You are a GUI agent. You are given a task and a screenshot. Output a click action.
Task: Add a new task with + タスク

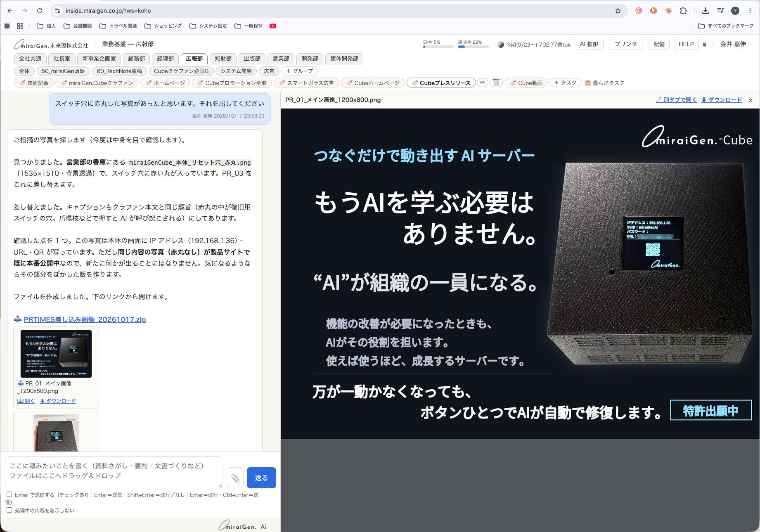point(565,83)
